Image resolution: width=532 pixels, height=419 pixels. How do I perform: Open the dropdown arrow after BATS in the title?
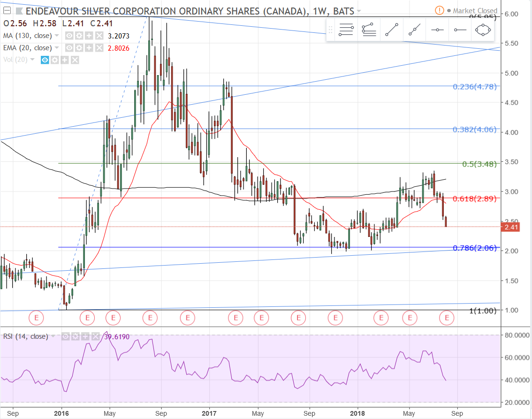coord(358,11)
